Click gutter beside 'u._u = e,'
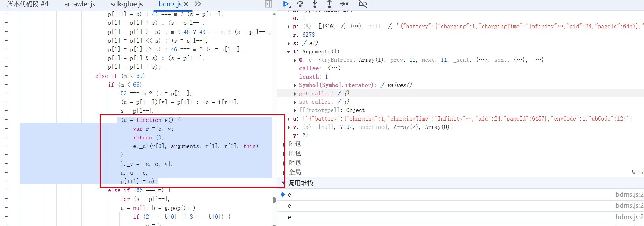 click(x=7, y=173)
